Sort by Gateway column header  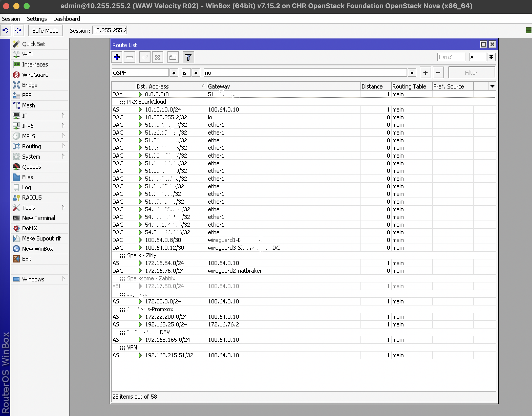[x=283, y=86]
